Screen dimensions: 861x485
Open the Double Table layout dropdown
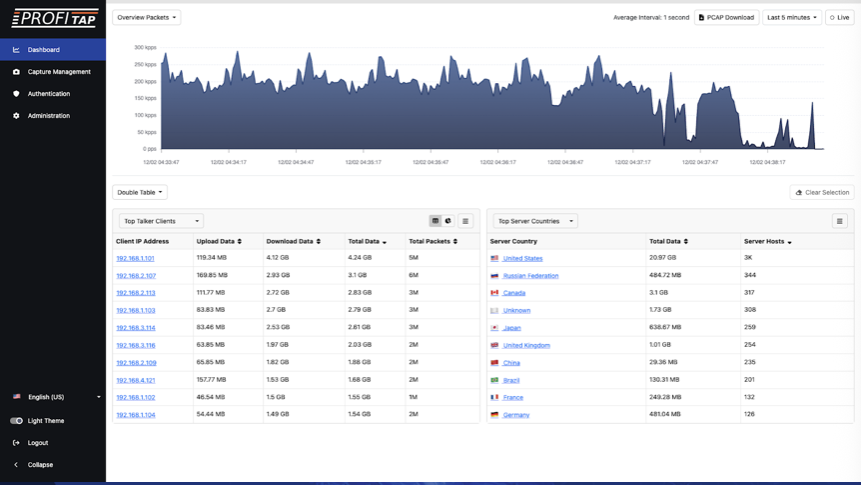tap(139, 192)
